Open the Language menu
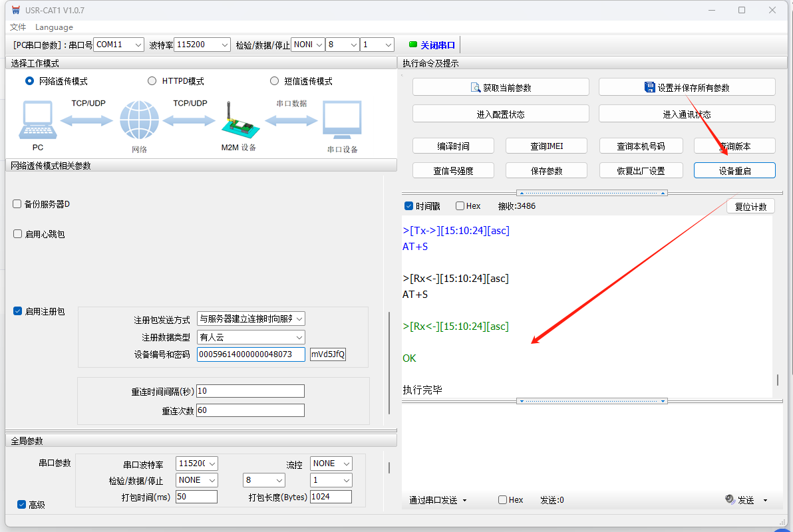The height and width of the screenshot is (532, 793). (54, 27)
